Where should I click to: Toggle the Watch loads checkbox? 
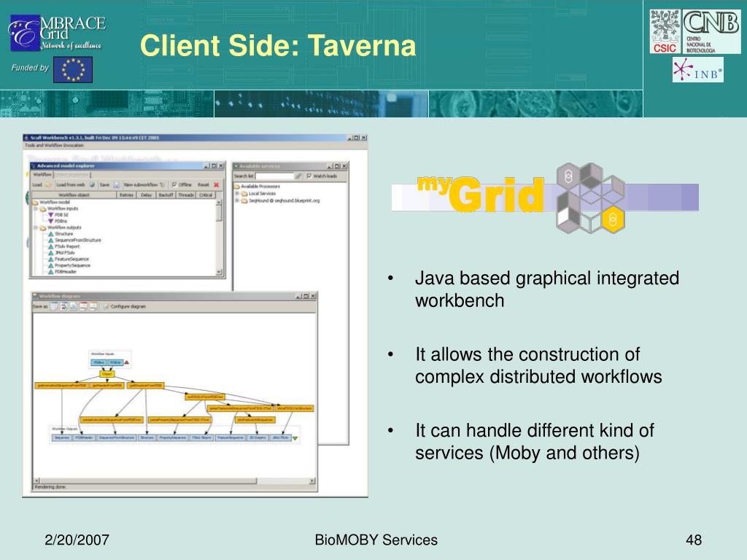[x=309, y=176]
